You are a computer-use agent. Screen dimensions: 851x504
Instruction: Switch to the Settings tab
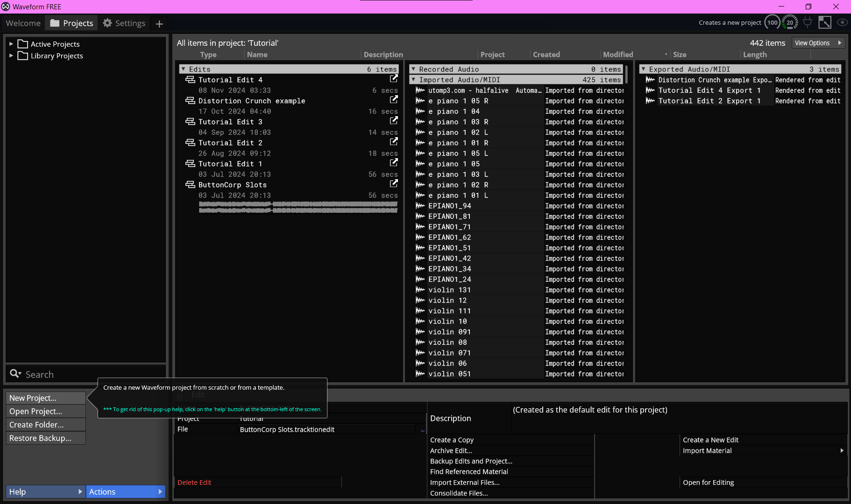pyautogui.click(x=124, y=23)
